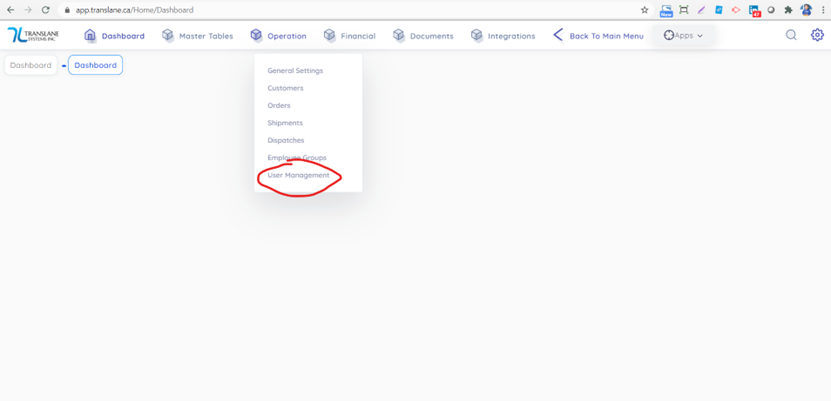
Task: Select Shipments in the dropdown list
Action: tap(285, 123)
